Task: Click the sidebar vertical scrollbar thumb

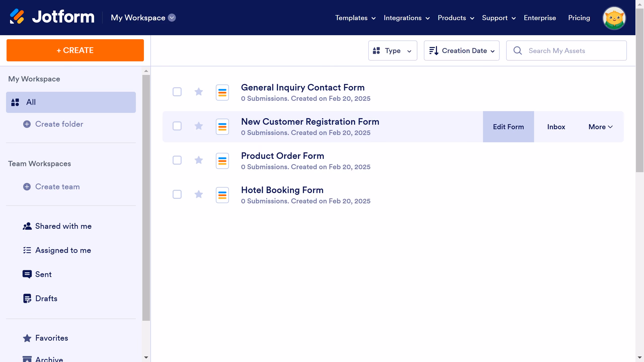Action: pyautogui.click(x=146, y=198)
